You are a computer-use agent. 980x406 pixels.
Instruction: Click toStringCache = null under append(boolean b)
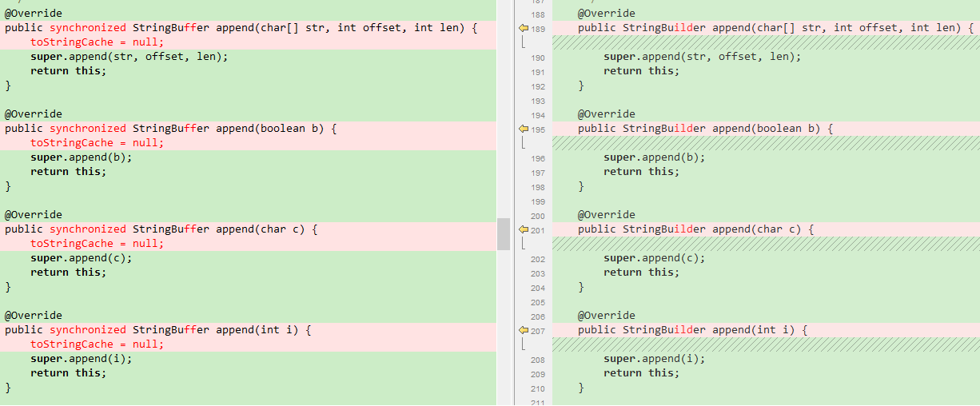97,143
